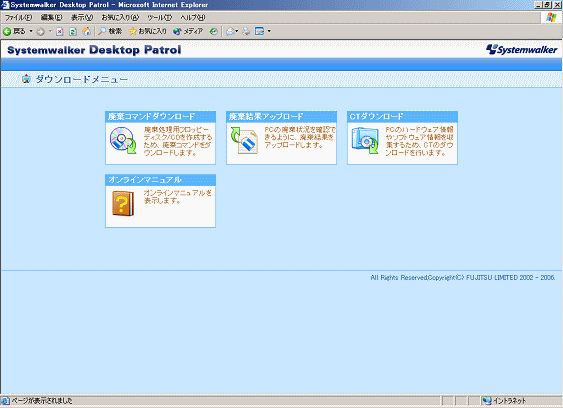563x408 pixels.
Task: Click the Stop icon in browser toolbar
Action: click(x=60, y=32)
